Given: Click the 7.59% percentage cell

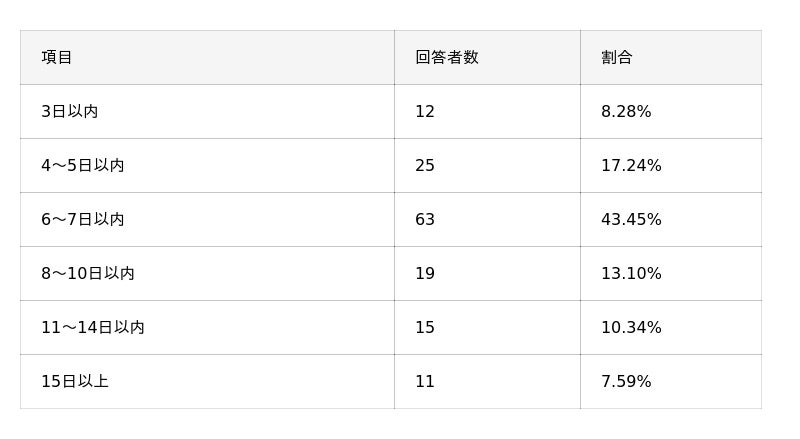Looking at the screenshot, I should coord(626,382).
